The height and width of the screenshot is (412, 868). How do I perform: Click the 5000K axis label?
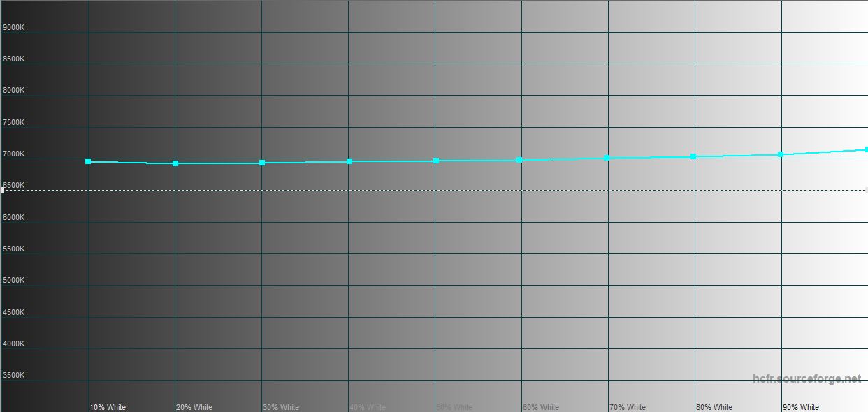tap(14, 280)
